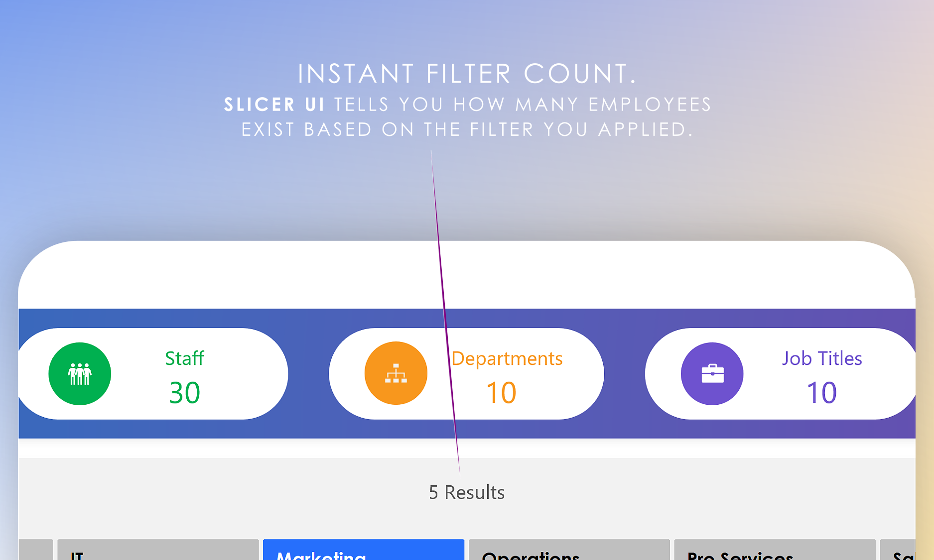Click the purple Job Titles count of 10
This screenshot has width=934, height=560.
click(x=821, y=393)
